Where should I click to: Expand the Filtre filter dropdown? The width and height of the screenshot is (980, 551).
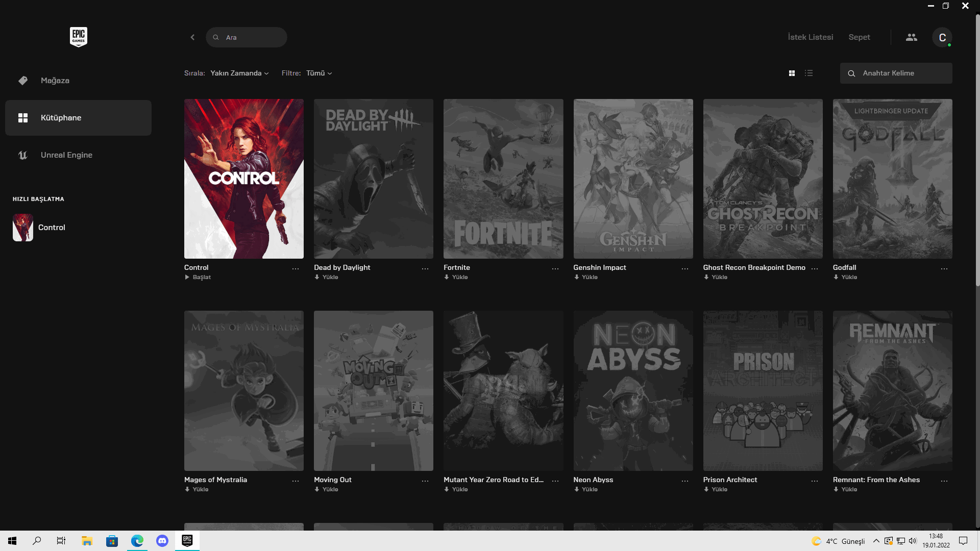319,73
